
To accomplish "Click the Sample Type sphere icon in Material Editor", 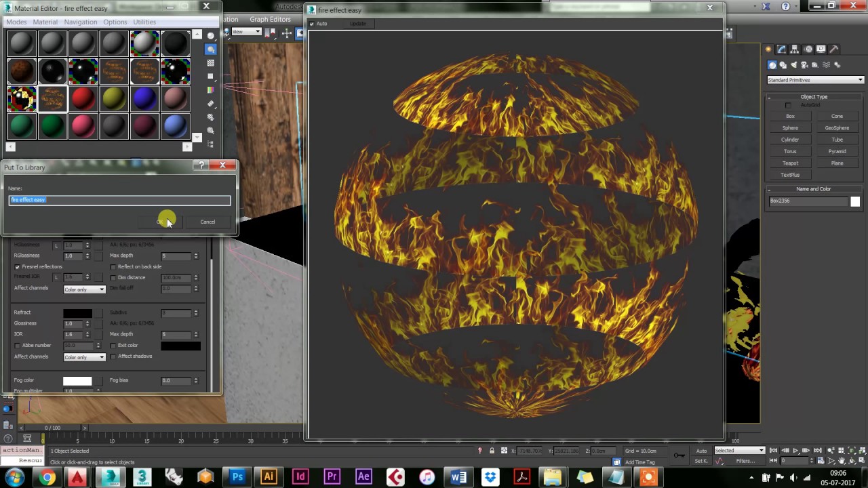I will click(x=211, y=36).
